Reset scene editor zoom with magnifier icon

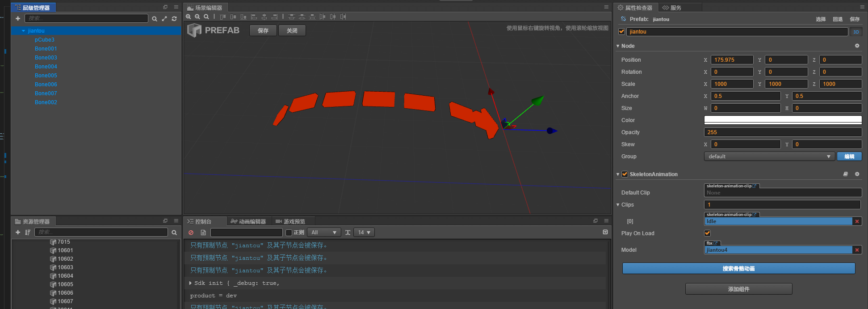tap(206, 17)
